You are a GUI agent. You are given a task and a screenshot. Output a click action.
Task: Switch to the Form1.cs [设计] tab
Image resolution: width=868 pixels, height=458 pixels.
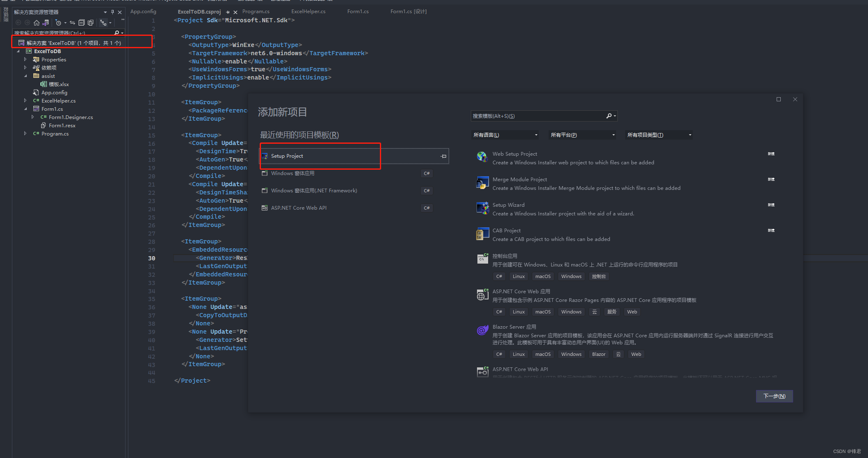(409, 12)
